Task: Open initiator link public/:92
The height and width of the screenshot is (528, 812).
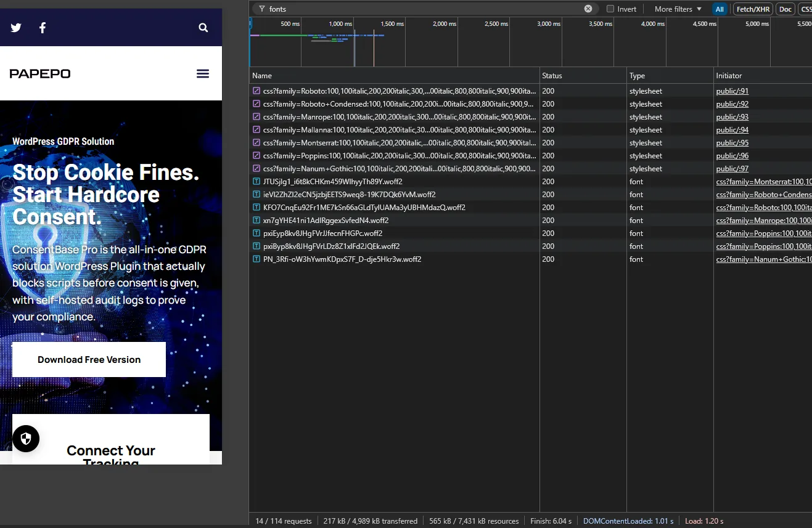Action: coord(732,104)
